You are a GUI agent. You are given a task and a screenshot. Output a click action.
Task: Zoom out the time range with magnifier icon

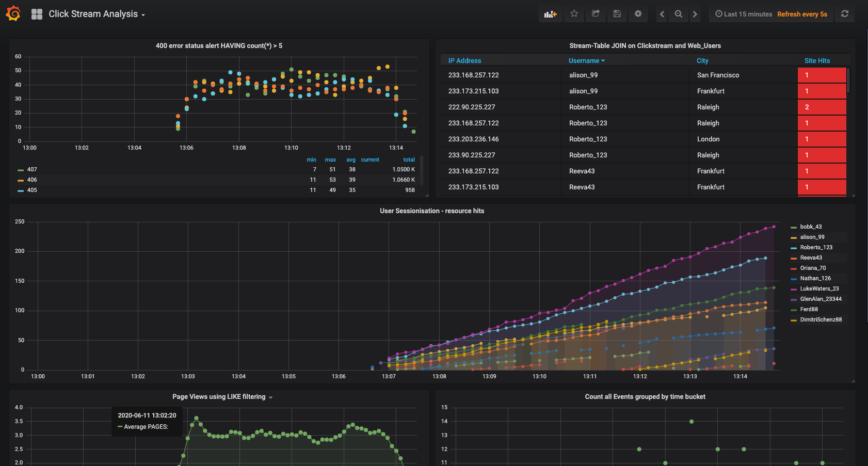678,14
